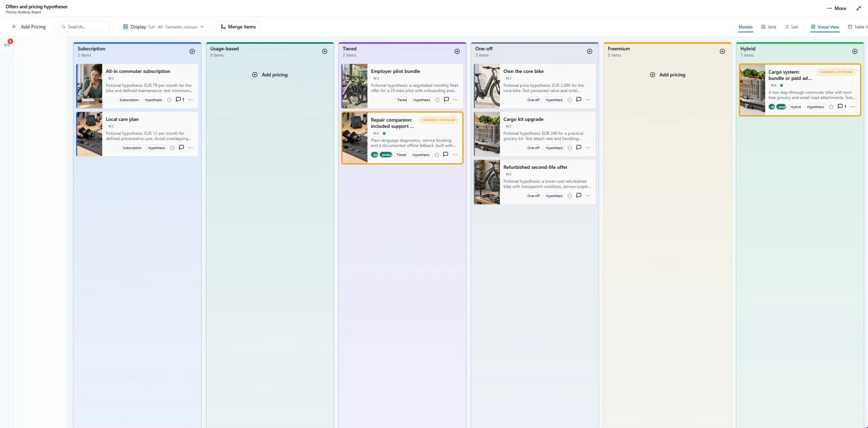This screenshot has height=428, width=868.
Task: Click the Hypothesis tag on Local care plan
Action: pyautogui.click(x=156, y=148)
